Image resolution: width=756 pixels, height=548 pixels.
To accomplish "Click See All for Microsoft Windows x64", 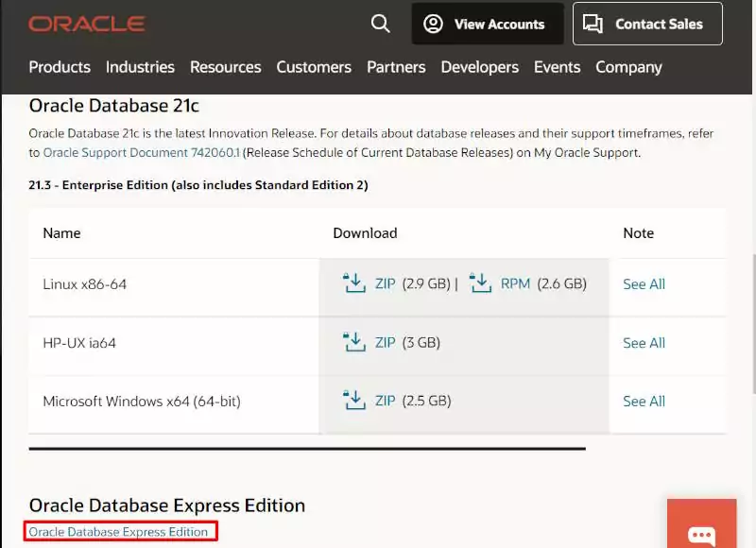I will pos(644,402).
